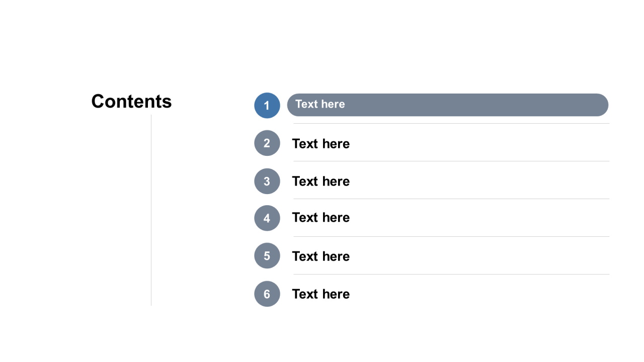644x362 pixels.
Task: Select the gray rounded highlight bar shape
Action: pyautogui.click(x=448, y=105)
